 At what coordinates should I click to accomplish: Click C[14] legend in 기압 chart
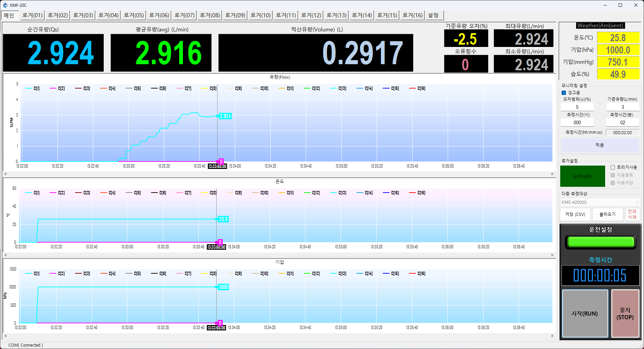[364, 274]
